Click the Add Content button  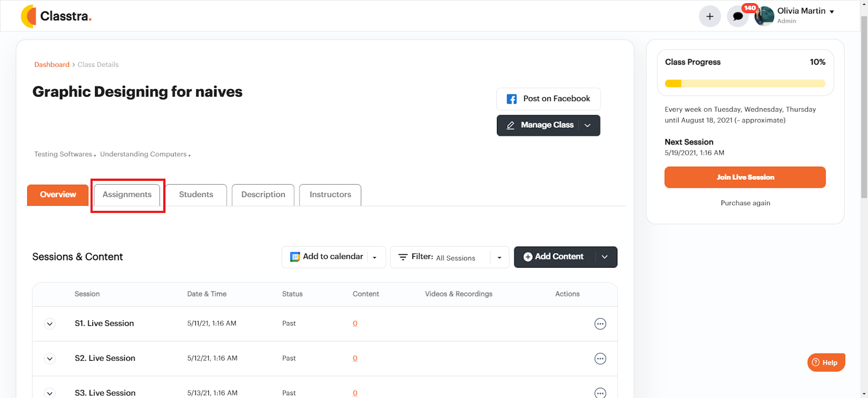(565, 257)
